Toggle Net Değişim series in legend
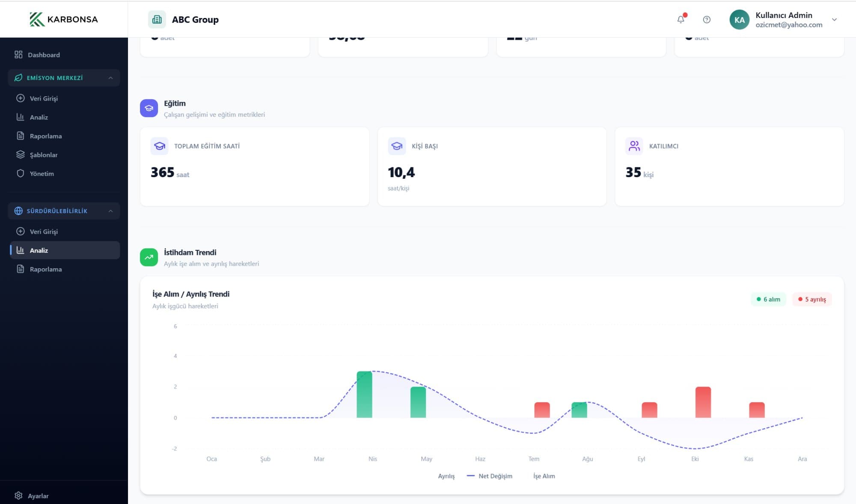Viewport: 856px width, 504px height. coord(490,476)
